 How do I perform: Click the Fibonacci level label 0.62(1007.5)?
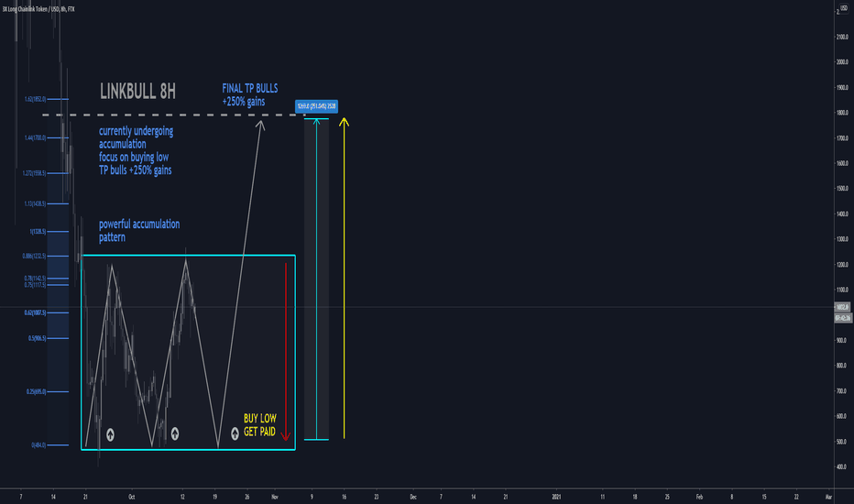tap(35, 312)
